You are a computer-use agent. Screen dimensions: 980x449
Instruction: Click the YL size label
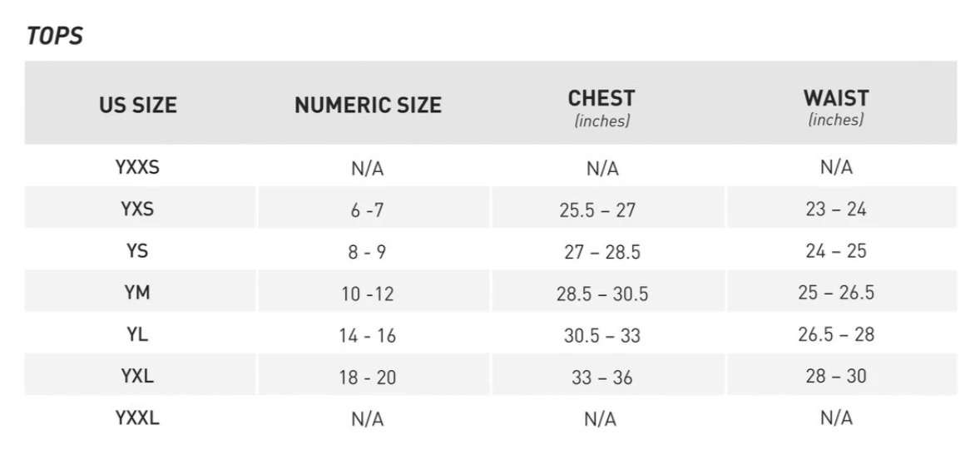(x=137, y=334)
